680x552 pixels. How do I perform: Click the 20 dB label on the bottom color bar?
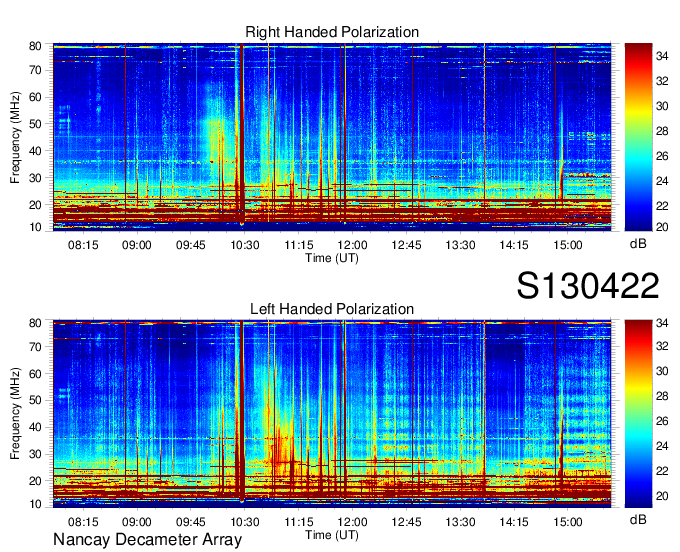[662, 496]
